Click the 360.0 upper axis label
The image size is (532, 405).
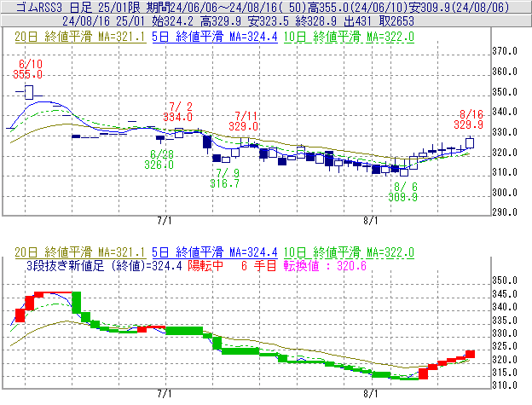505,72
